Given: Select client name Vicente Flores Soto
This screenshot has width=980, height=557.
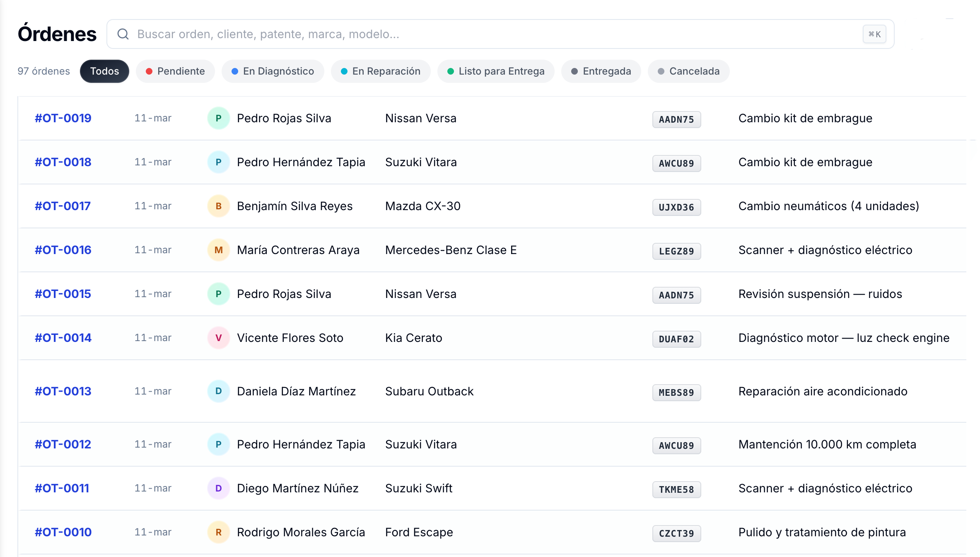Looking at the screenshot, I should coord(290,338).
